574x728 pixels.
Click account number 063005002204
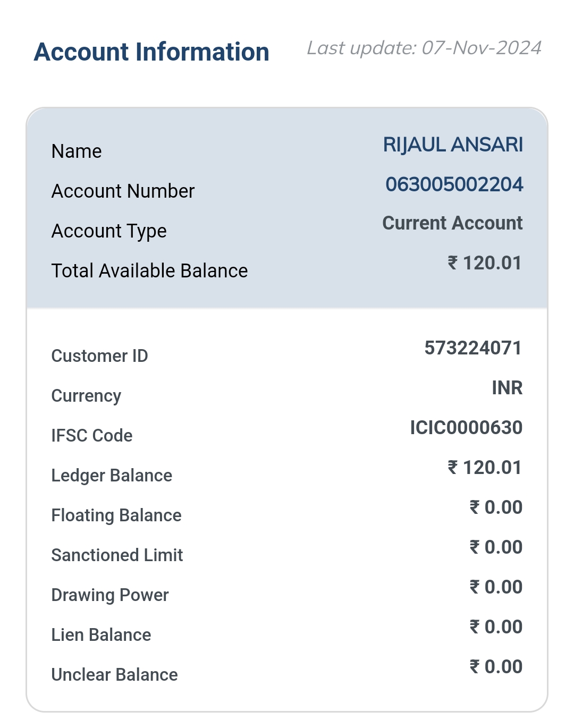(454, 184)
